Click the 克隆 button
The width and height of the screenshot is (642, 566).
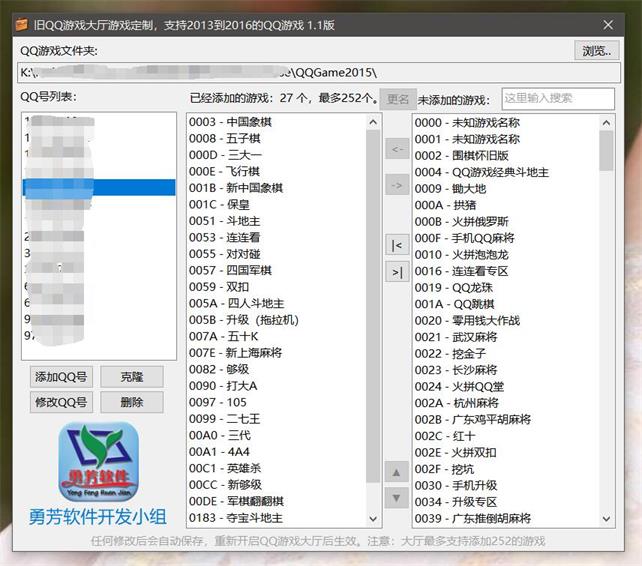(x=132, y=377)
